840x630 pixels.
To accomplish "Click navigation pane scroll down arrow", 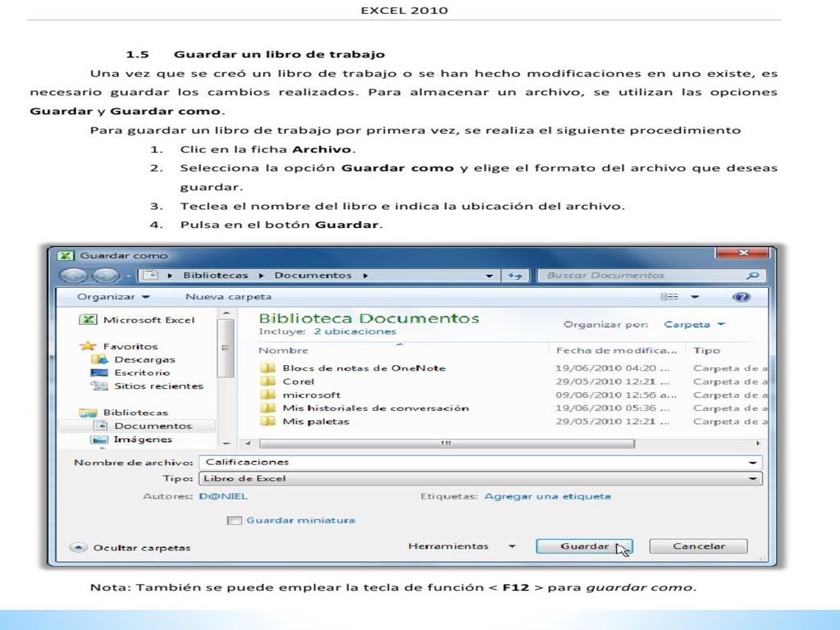I will (226, 444).
